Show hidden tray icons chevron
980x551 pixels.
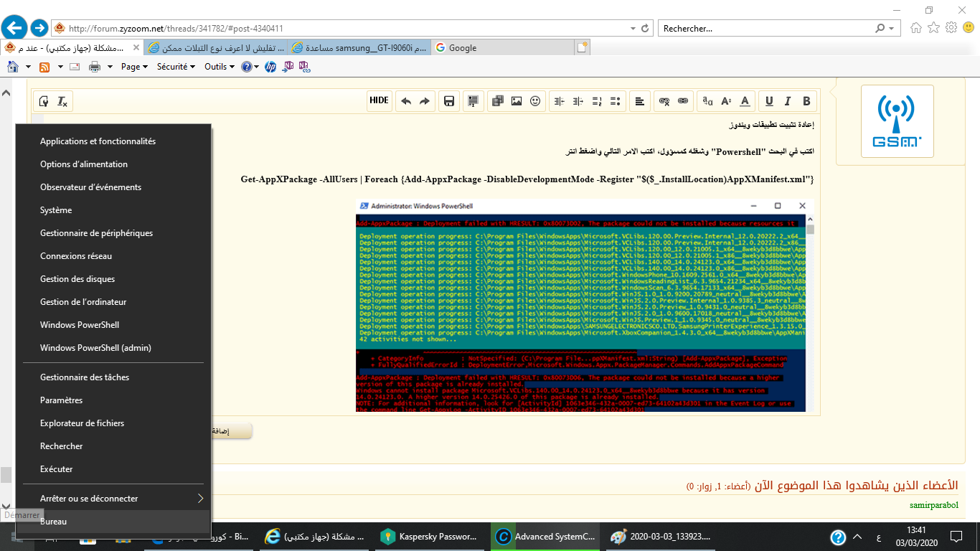[859, 536]
